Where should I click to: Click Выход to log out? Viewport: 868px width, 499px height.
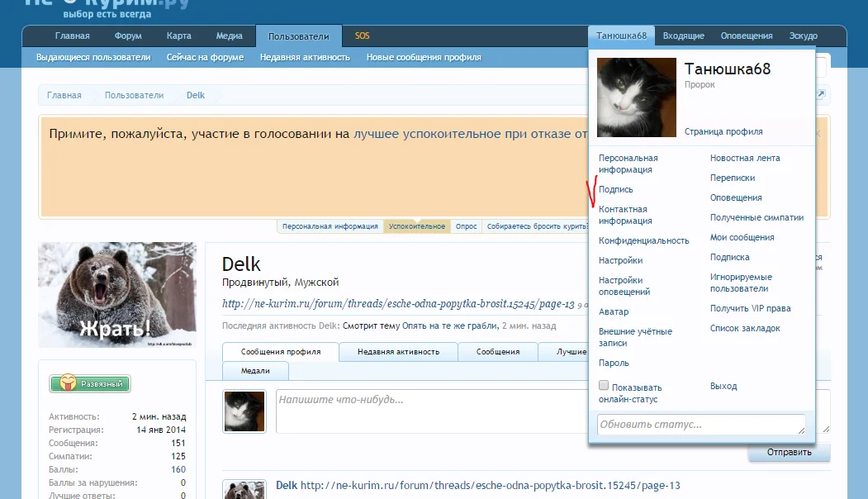723,387
